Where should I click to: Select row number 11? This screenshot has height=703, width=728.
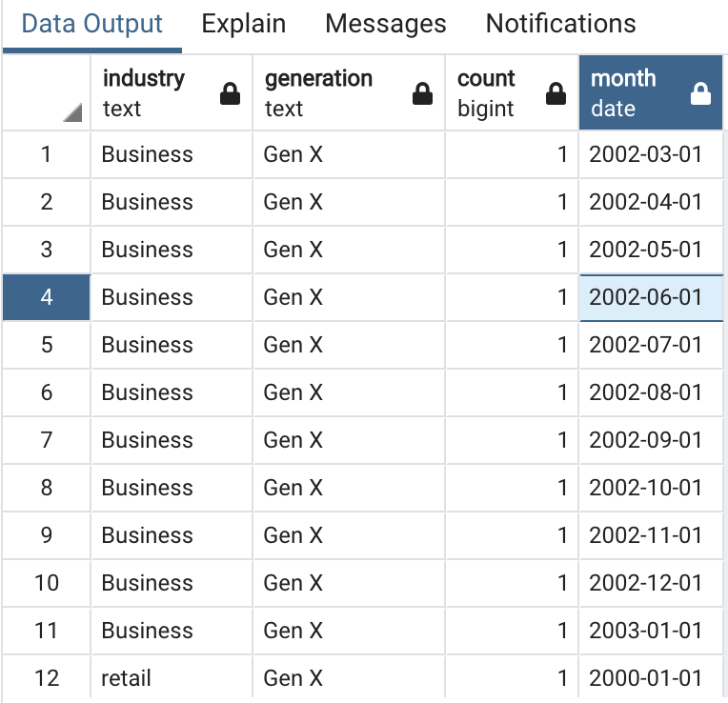click(46, 631)
